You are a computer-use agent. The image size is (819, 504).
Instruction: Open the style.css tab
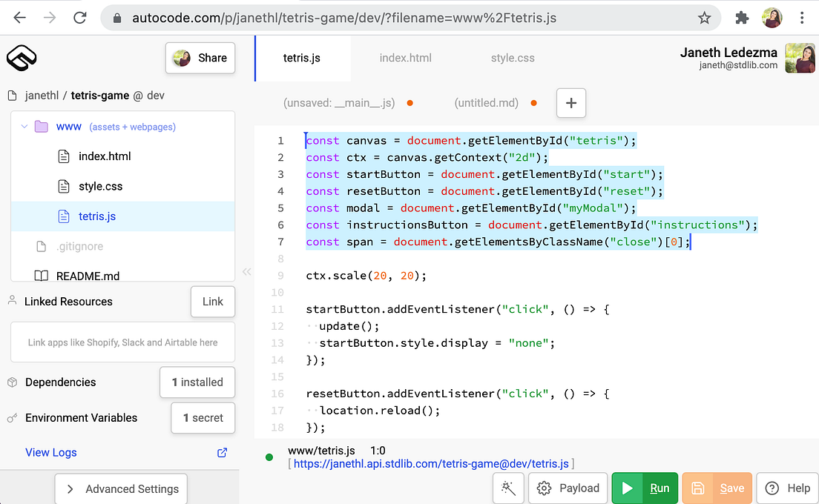click(512, 58)
